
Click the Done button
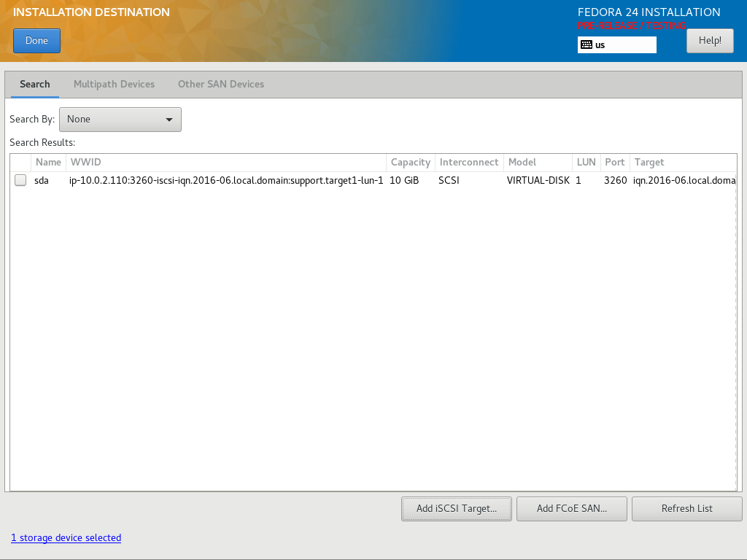[x=36, y=41]
